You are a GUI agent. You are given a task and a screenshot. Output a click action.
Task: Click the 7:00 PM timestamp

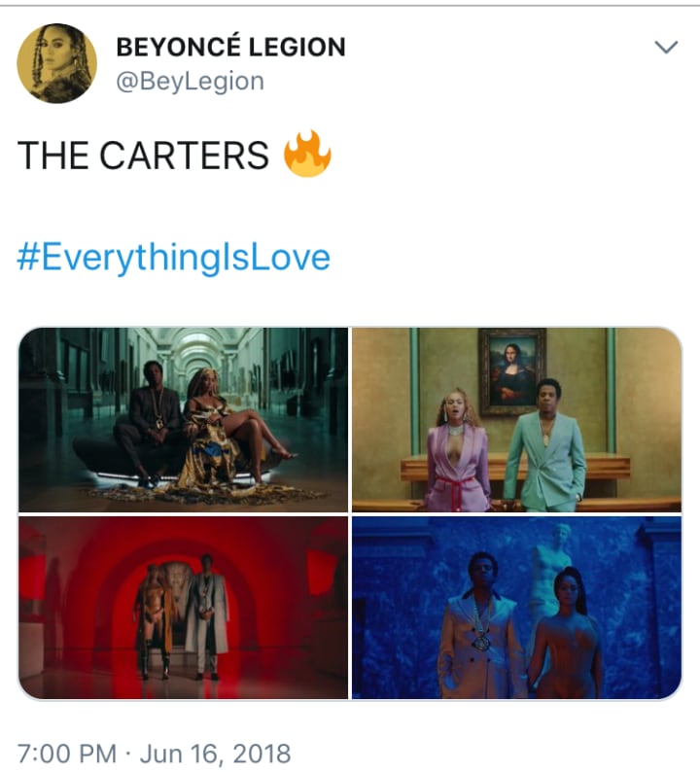[x=67, y=754]
